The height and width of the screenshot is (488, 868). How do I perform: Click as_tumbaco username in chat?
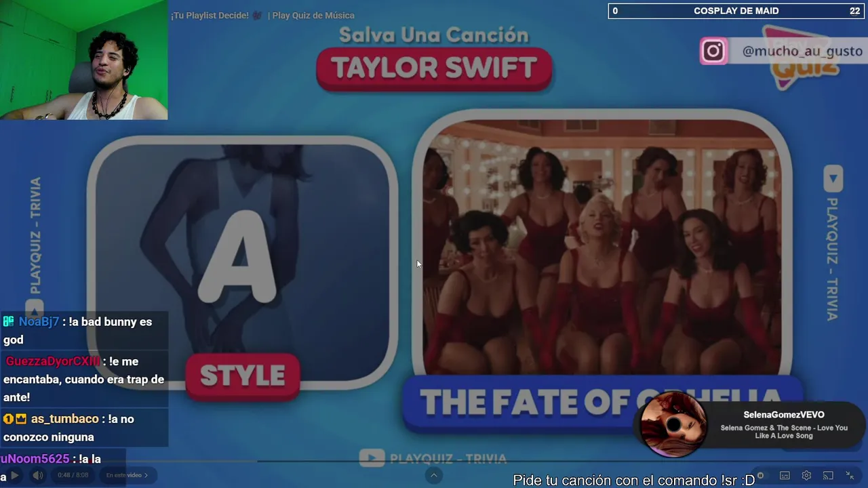pyautogui.click(x=65, y=419)
